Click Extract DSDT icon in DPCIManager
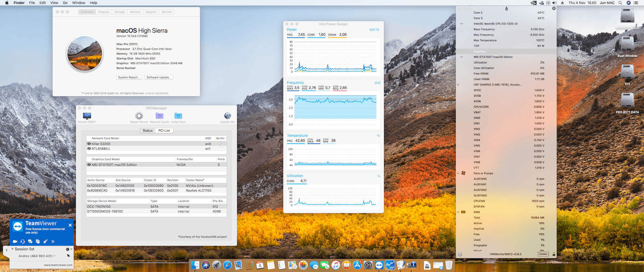This screenshot has height=272, width=644. click(x=87, y=116)
